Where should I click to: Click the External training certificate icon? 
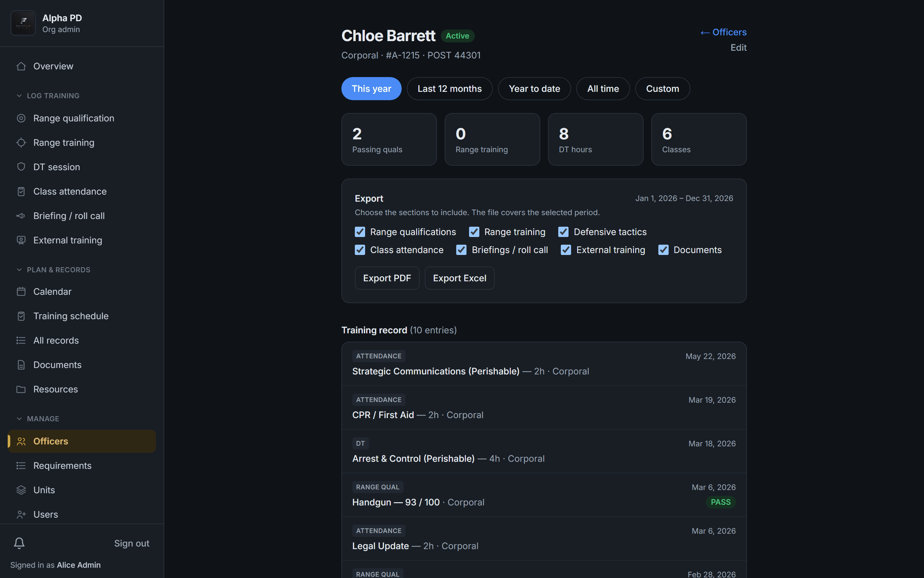tap(21, 241)
